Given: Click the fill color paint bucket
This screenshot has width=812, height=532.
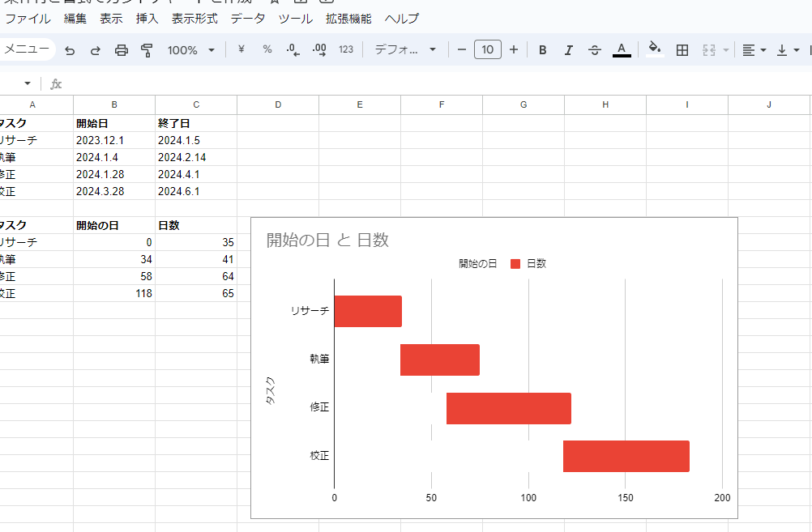Looking at the screenshot, I should click(655, 49).
